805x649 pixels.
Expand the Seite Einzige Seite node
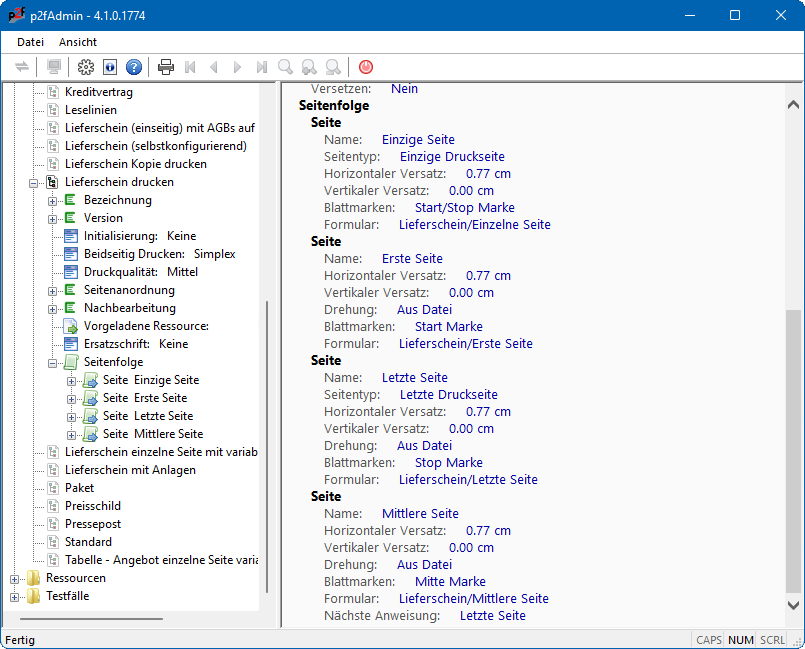71,381
